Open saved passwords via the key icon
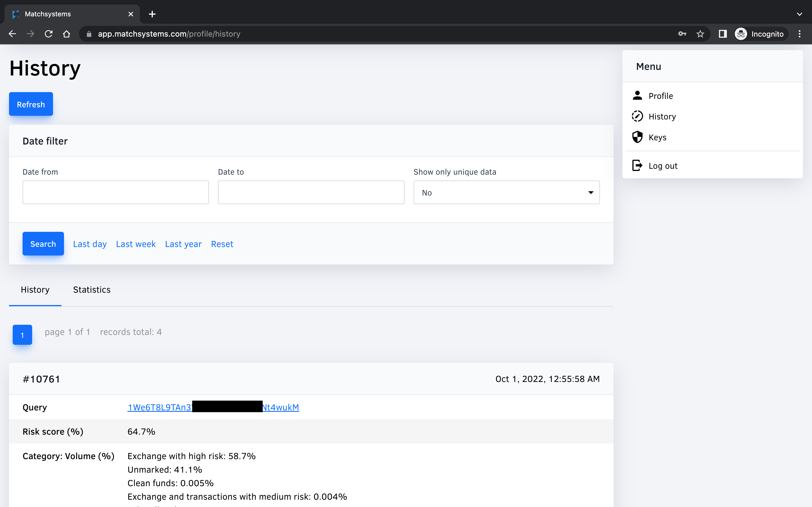 682,34
